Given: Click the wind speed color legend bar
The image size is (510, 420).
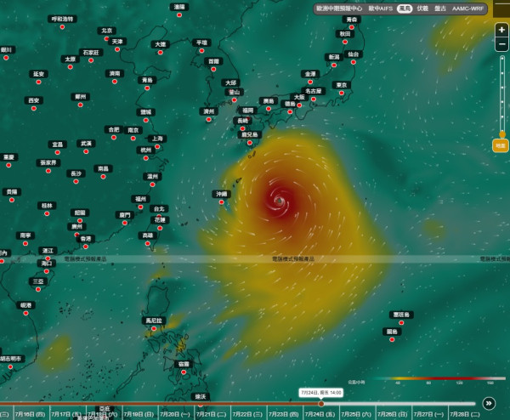Looking at the screenshot, I should [x=440, y=378].
